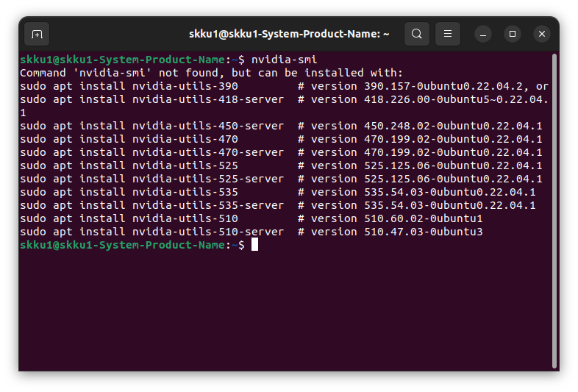Viewport: 578px width, 392px height.
Task: Click the window title skku1@skku1-System-Product-Name
Action: point(289,34)
